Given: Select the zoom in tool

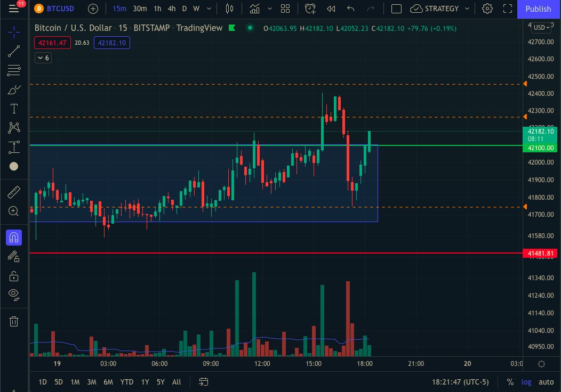Looking at the screenshot, I should pyautogui.click(x=14, y=211).
